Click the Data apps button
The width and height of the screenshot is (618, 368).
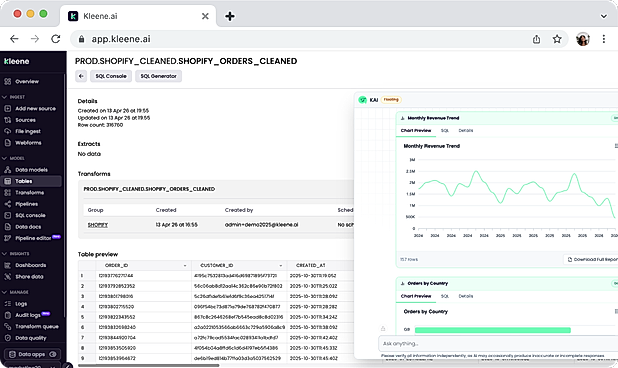tap(32, 354)
